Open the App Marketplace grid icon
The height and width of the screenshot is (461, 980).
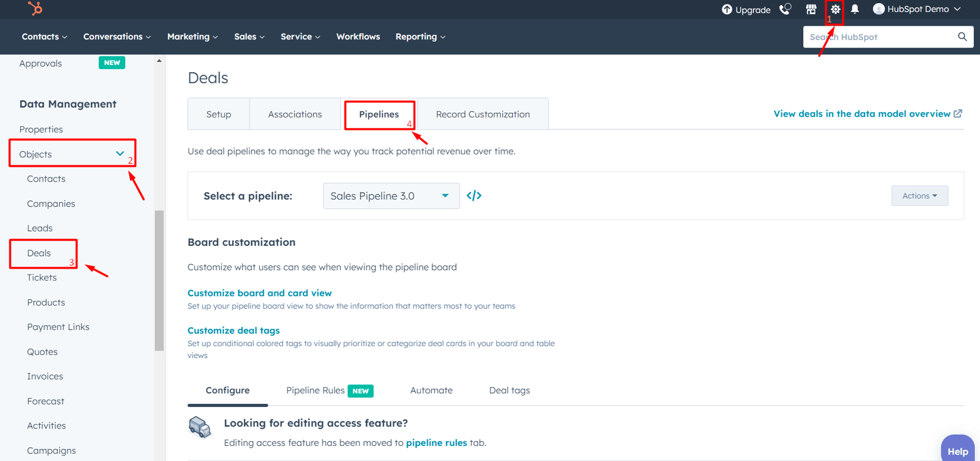tap(811, 9)
